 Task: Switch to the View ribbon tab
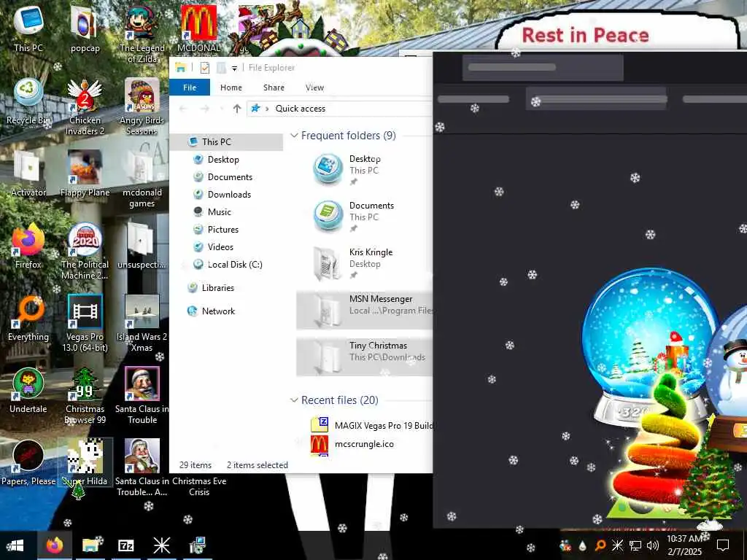coord(314,87)
